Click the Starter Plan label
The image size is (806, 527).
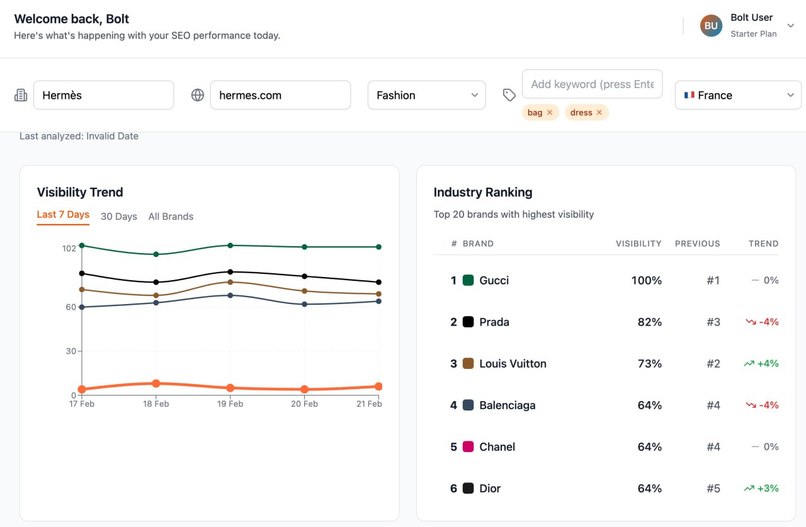coord(754,34)
